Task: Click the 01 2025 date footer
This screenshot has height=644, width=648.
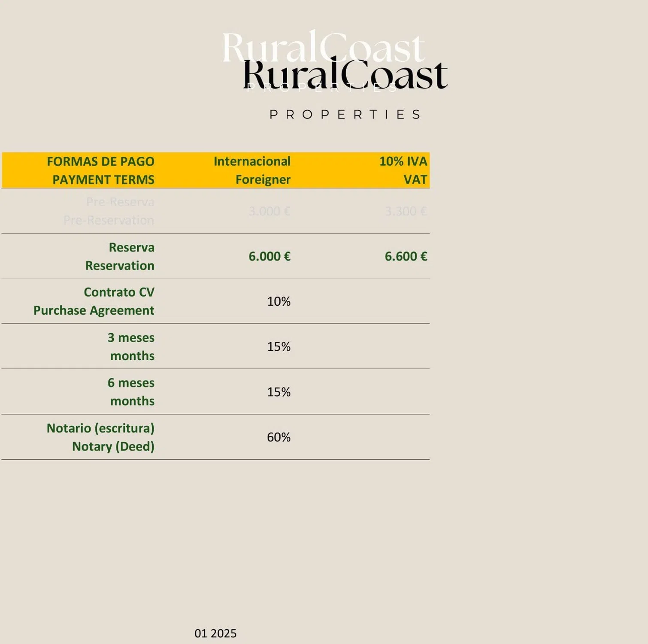Action: click(x=215, y=633)
